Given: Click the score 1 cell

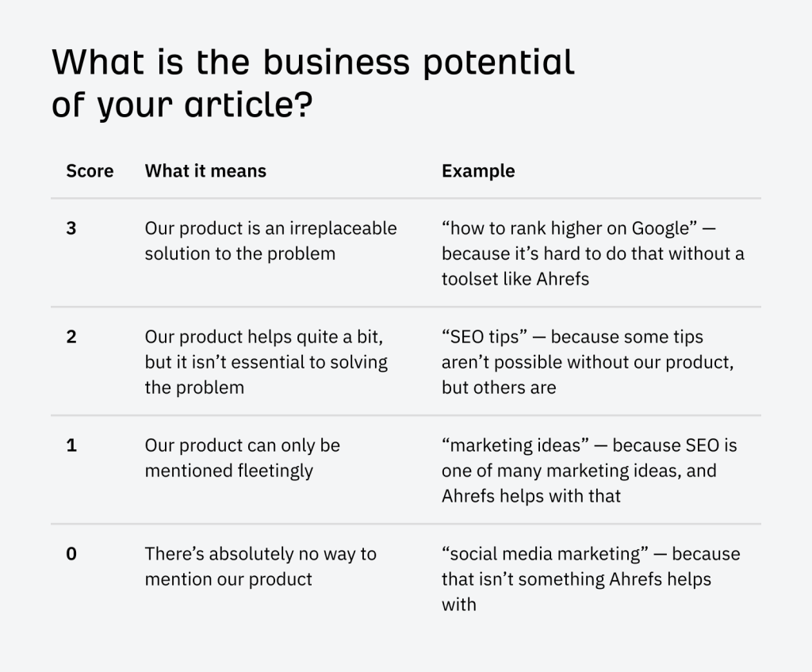Looking at the screenshot, I should point(71,445).
